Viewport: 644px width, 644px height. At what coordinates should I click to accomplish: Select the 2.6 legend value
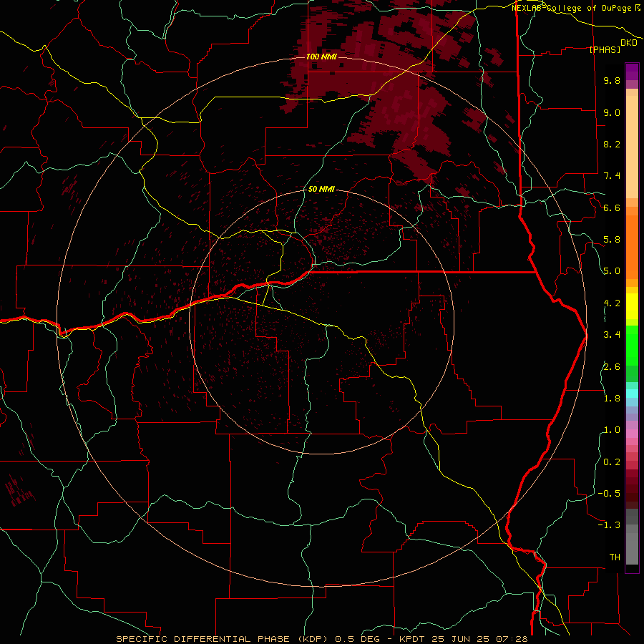point(612,367)
